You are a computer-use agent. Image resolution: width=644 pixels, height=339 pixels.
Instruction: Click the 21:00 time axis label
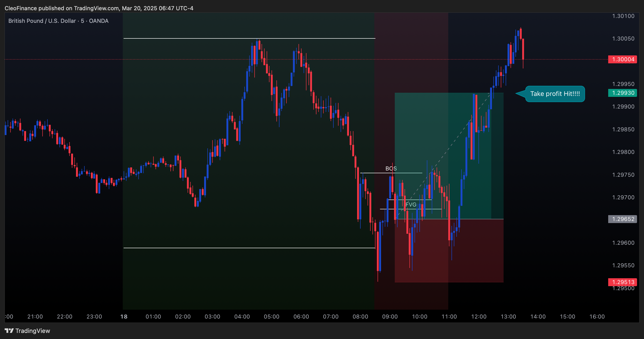click(x=35, y=316)
